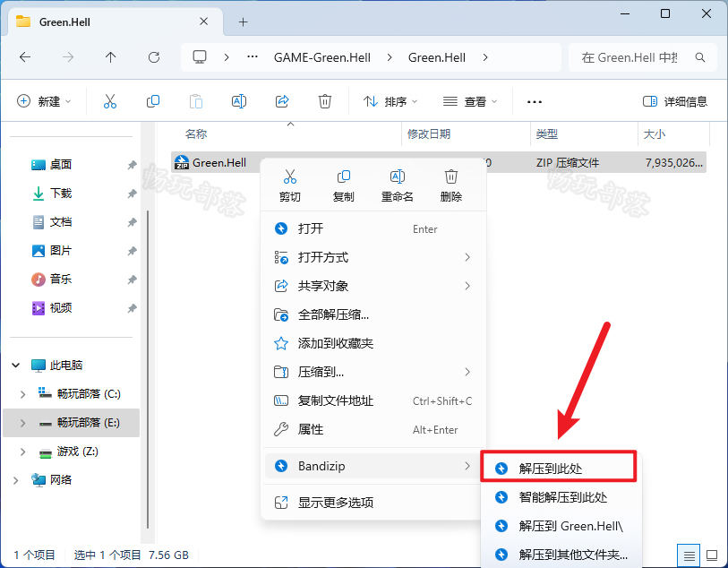Click 重命名 in the context menu
Image resolution: width=728 pixels, height=568 pixels.
click(398, 185)
